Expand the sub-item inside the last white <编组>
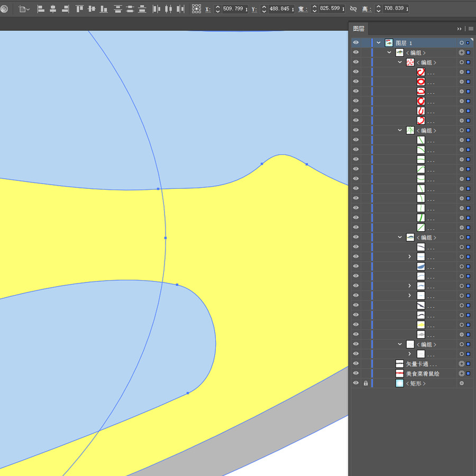 click(x=409, y=354)
